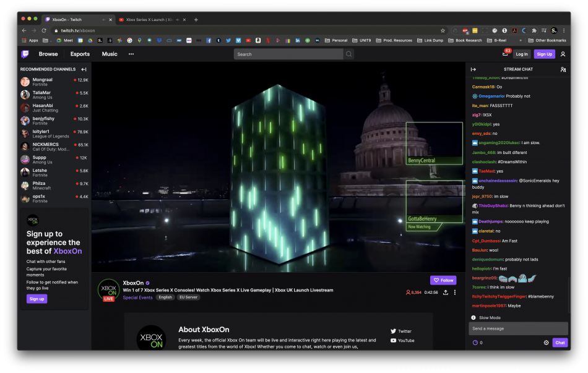Image resolution: width=588 pixels, height=373 pixels.
Task: Click the English tag
Action: (x=165, y=298)
